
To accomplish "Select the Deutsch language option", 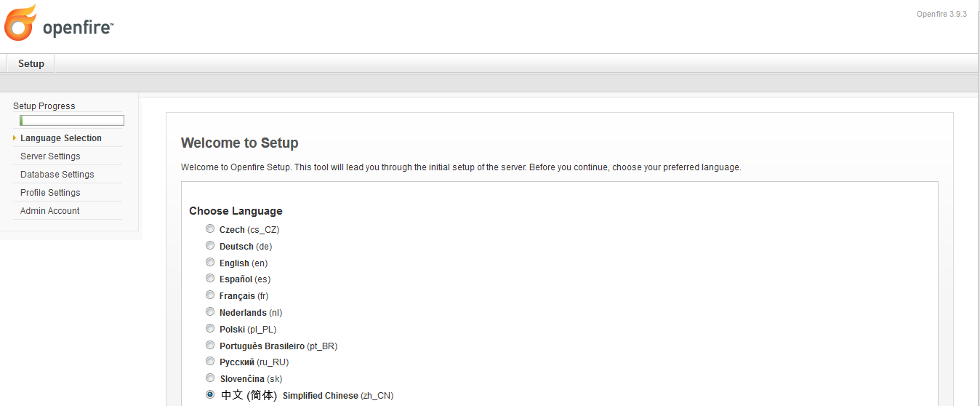I will tap(210, 246).
